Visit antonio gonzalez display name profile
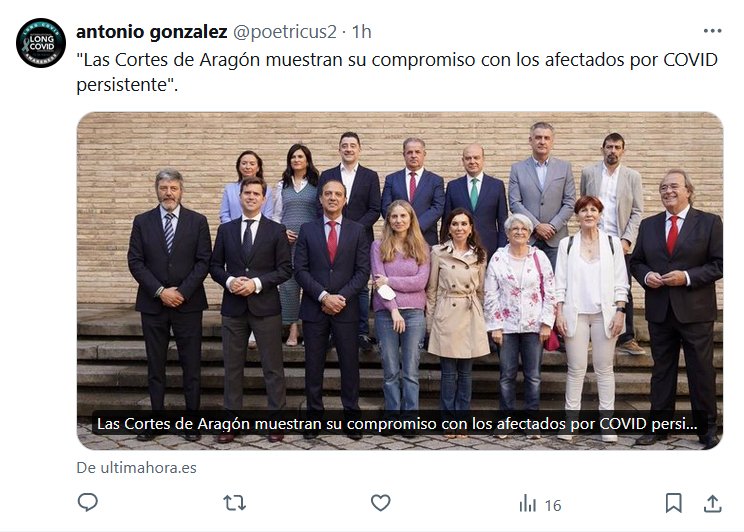 (x=151, y=32)
